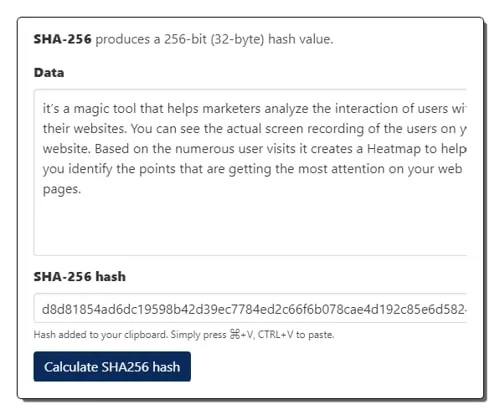Click the Calculate SHA256 hash button
The width and height of the screenshot is (500, 415).
click(112, 367)
